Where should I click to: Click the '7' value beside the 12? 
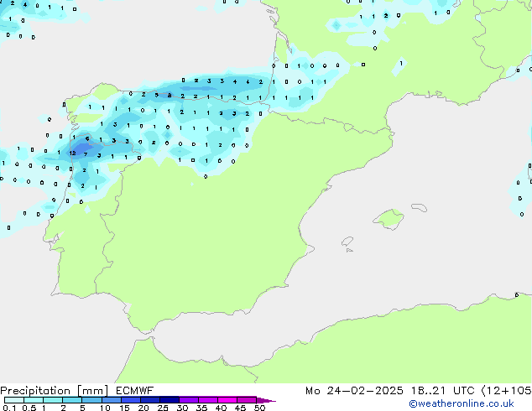(x=86, y=154)
